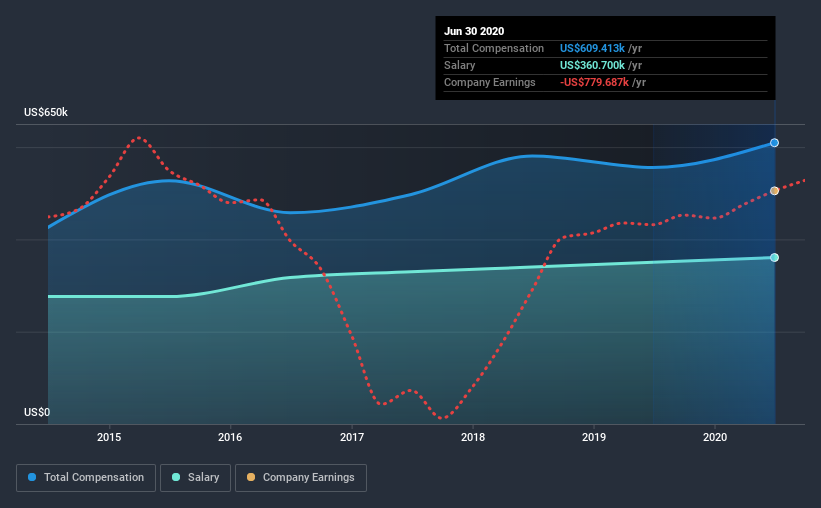Click the 2017 x-axis label
821x508 pixels.
(352, 437)
